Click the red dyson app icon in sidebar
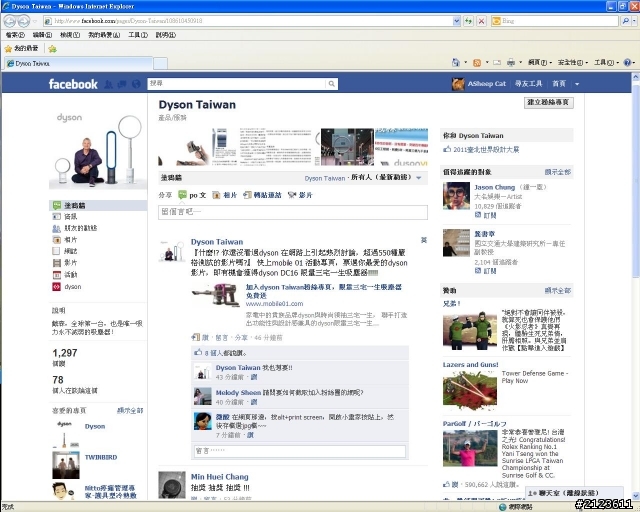This screenshot has height=512, width=640. pos(56,287)
